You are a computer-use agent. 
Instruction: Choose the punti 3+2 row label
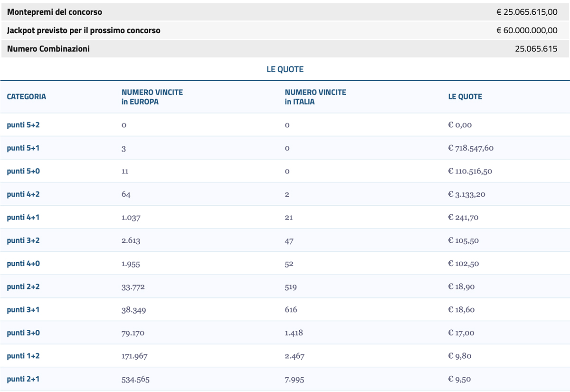click(x=23, y=240)
